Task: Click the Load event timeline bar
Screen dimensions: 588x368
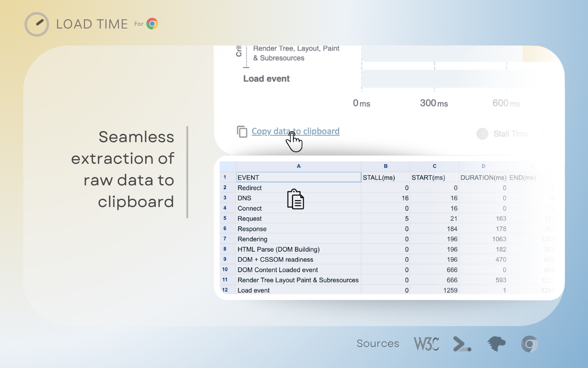Action: click(x=448, y=79)
